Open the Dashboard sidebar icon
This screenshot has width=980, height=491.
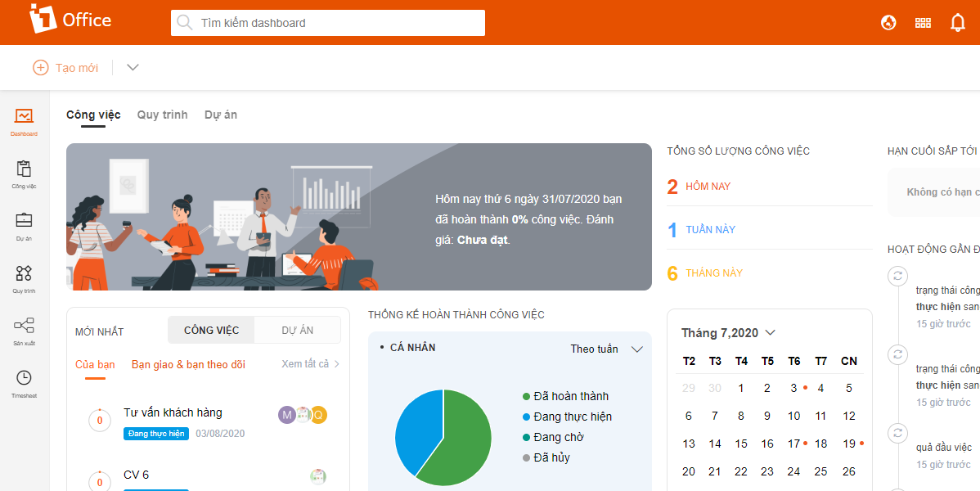pos(24,119)
